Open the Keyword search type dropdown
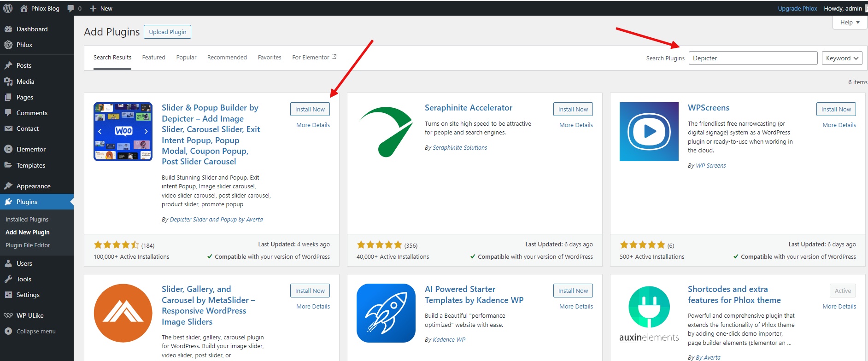 [x=842, y=58]
